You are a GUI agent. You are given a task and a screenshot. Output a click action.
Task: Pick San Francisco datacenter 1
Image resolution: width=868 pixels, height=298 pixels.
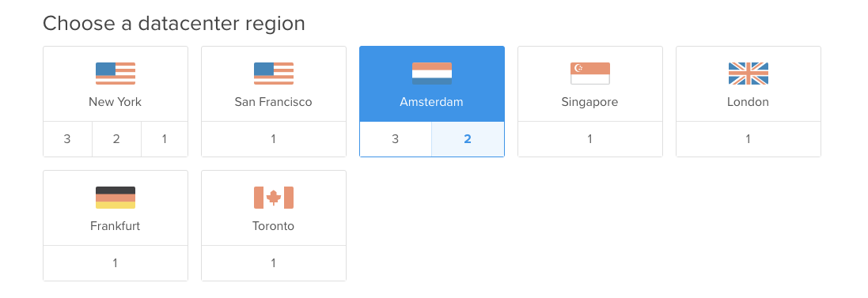click(x=274, y=139)
